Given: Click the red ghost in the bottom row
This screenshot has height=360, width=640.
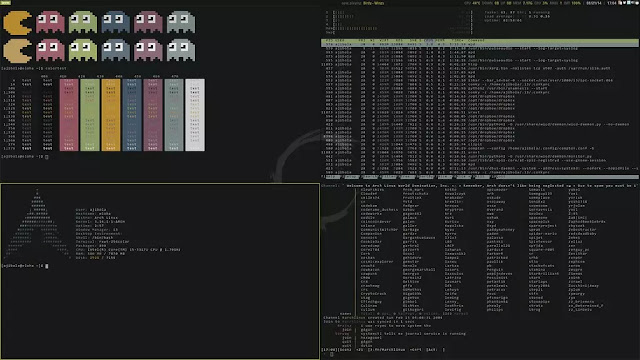Looking at the screenshot, I should coord(50,50).
